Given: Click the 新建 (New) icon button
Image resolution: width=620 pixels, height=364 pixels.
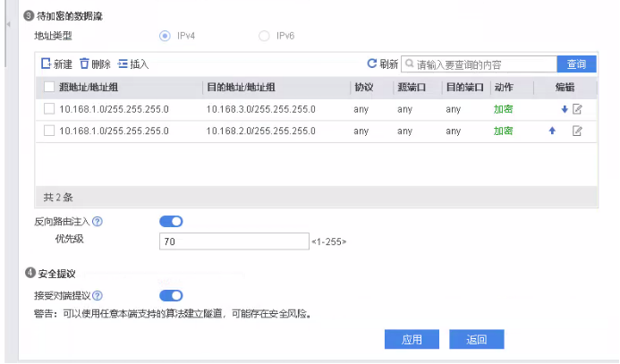Looking at the screenshot, I should 47,64.
